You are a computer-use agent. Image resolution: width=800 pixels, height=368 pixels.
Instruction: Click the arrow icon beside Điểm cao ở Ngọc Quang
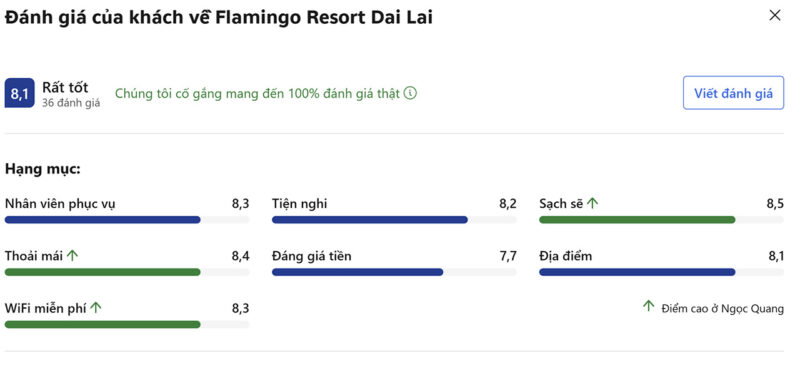(x=648, y=306)
